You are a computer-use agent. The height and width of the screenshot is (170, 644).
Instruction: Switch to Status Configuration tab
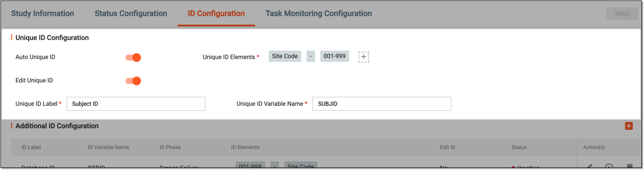(x=131, y=13)
